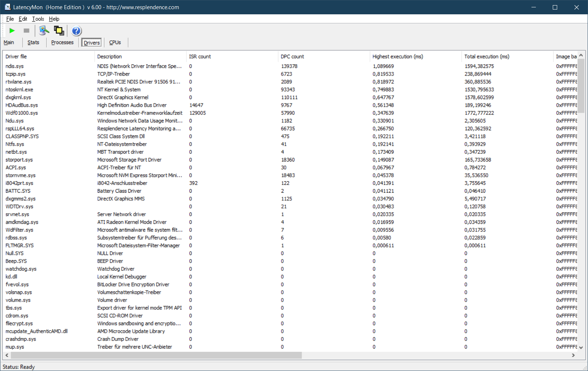
Task: Open the Tools menu
Action: 38,19
